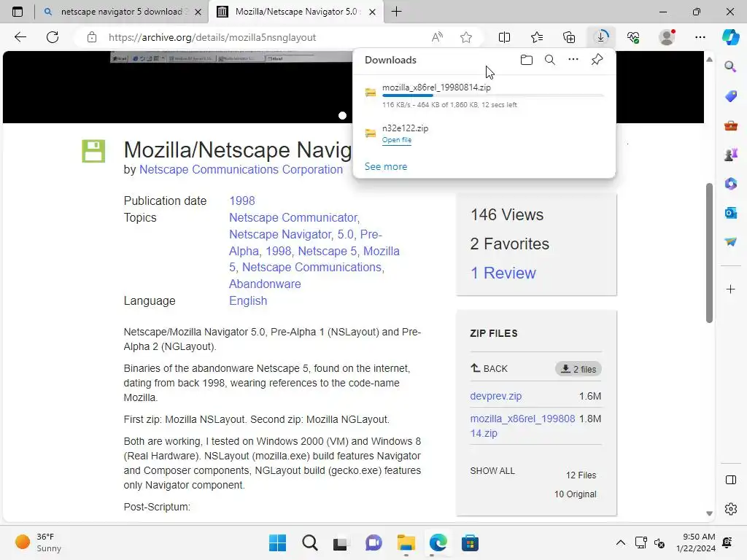Toggle the Downloads toolbar button
This screenshot has width=747, height=560.
coord(601,37)
